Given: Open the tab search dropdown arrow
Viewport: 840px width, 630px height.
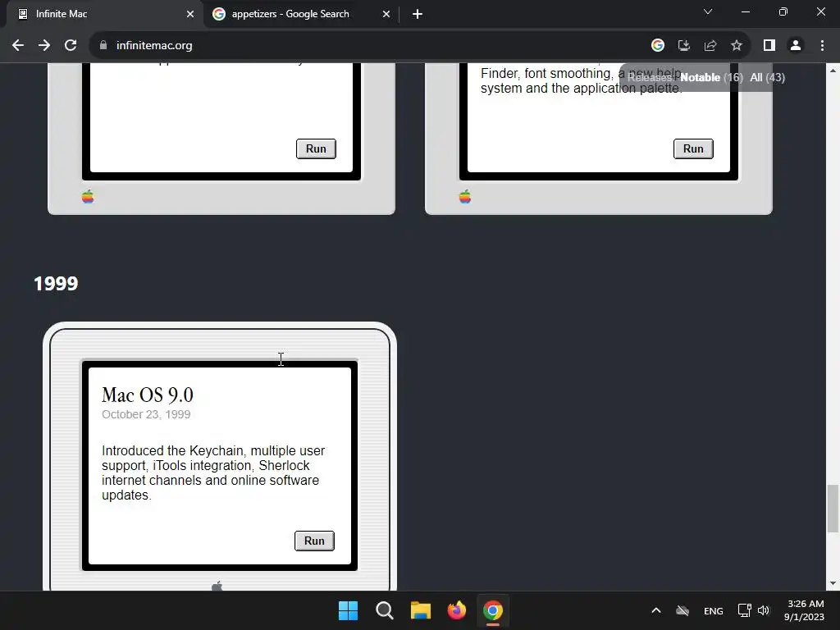Looking at the screenshot, I should coord(708,11).
